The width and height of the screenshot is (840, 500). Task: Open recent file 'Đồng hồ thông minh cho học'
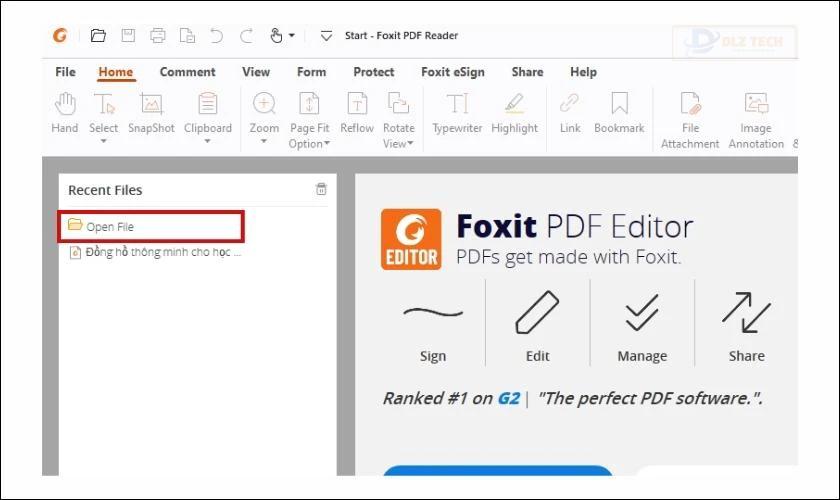[x=155, y=252]
